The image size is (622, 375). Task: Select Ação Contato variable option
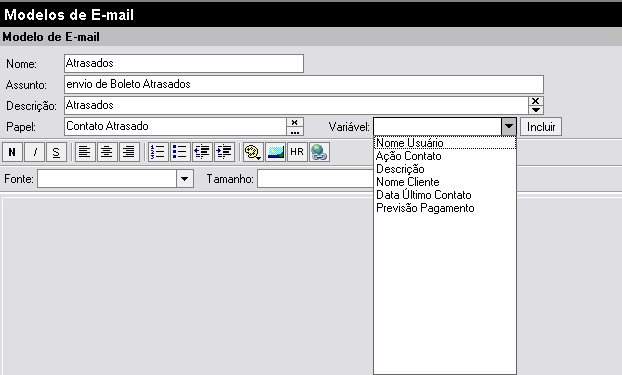[445, 156]
